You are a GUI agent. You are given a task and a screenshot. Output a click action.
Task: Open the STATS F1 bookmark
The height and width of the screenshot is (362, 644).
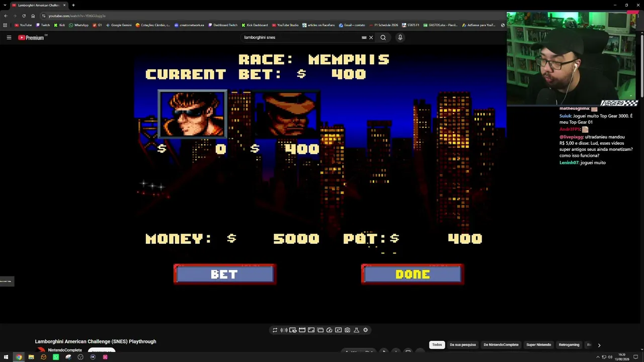coord(411,25)
